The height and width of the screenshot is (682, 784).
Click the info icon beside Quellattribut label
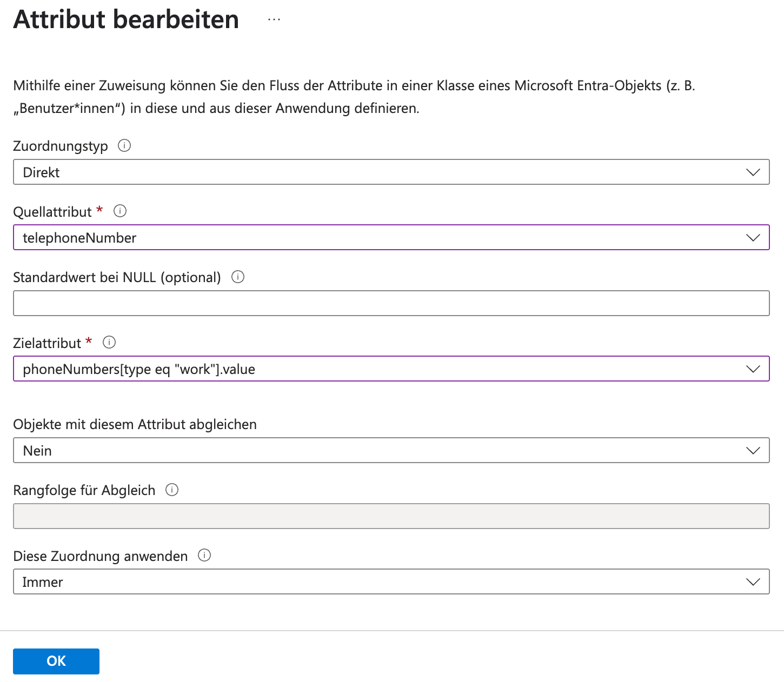point(120,211)
